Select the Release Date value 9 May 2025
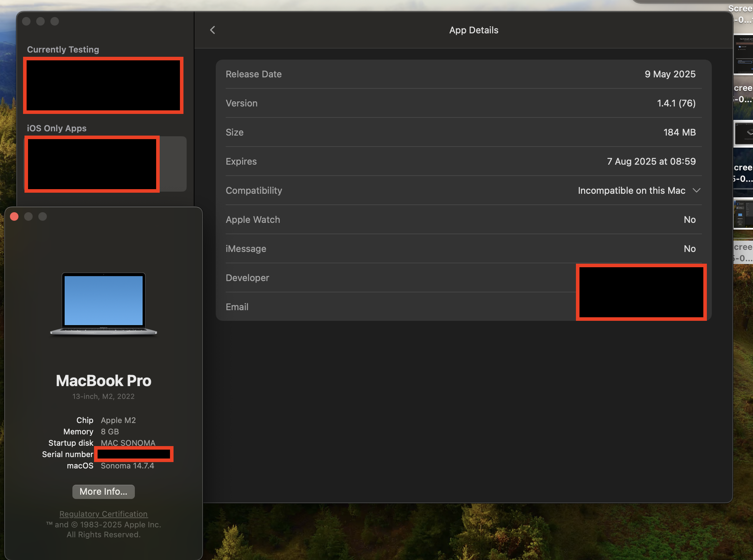 (x=670, y=74)
